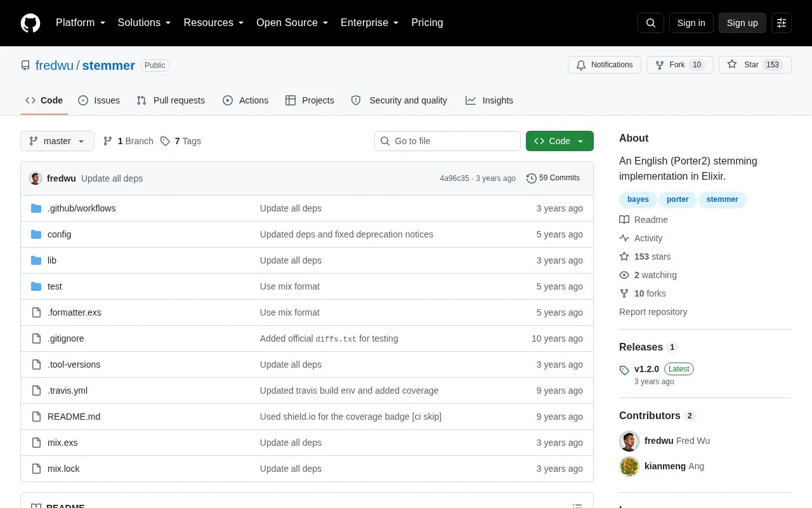View the 10 forks link
The height and width of the screenshot is (508, 812).
tap(643, 293)
